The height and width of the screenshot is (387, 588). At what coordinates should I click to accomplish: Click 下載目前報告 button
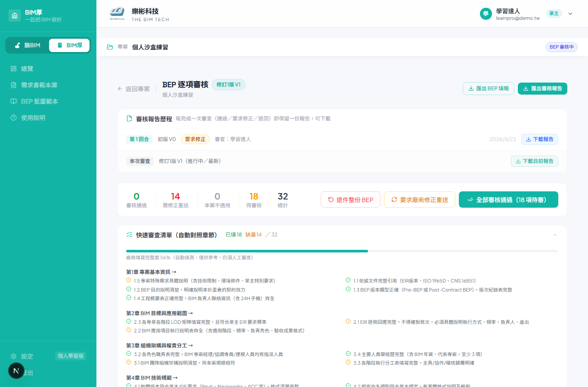[535, 161]
